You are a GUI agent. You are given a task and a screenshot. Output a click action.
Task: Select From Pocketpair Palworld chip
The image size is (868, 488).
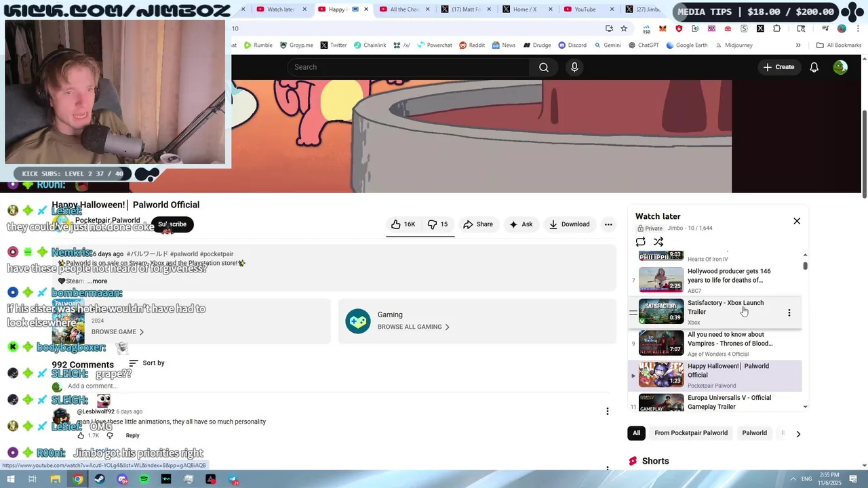[691, 433]
